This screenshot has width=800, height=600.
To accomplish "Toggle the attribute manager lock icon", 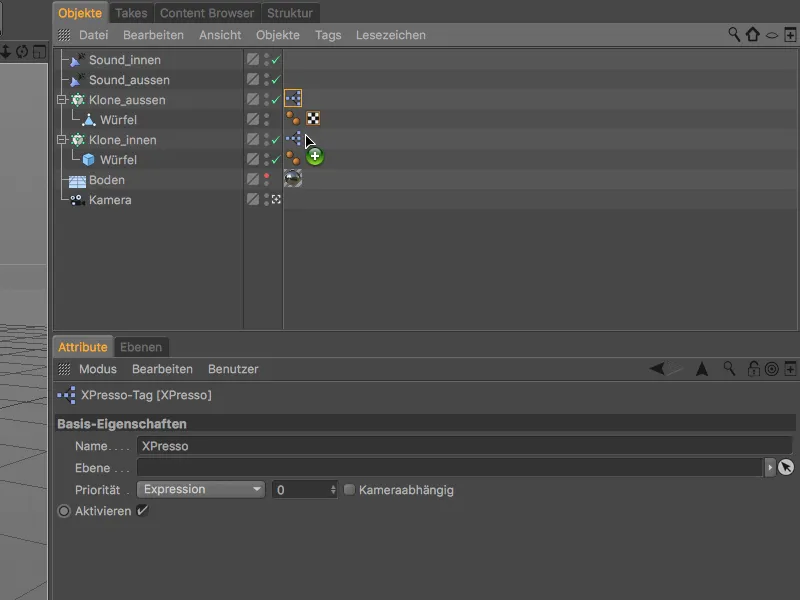I will 753,368.
